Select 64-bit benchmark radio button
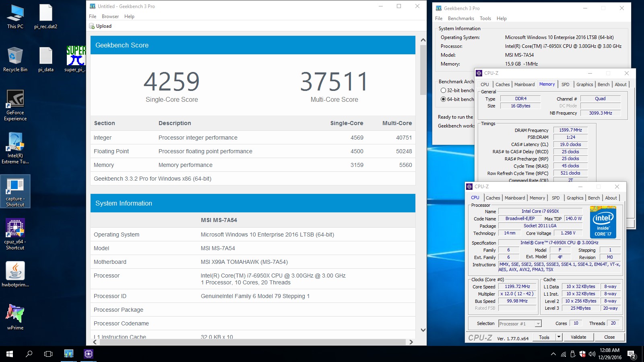This screenshot has width=644, height=362. [443, 99]
